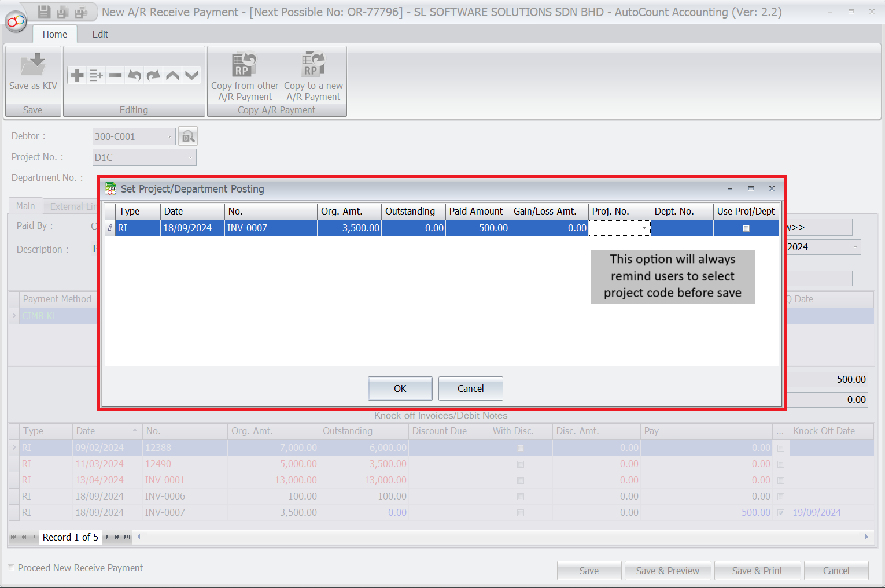Click the Save as KIV folder icon
Image resolution: width=885 pixels, height=588 pixels.
pyautogui.click(x=33, y=65)
